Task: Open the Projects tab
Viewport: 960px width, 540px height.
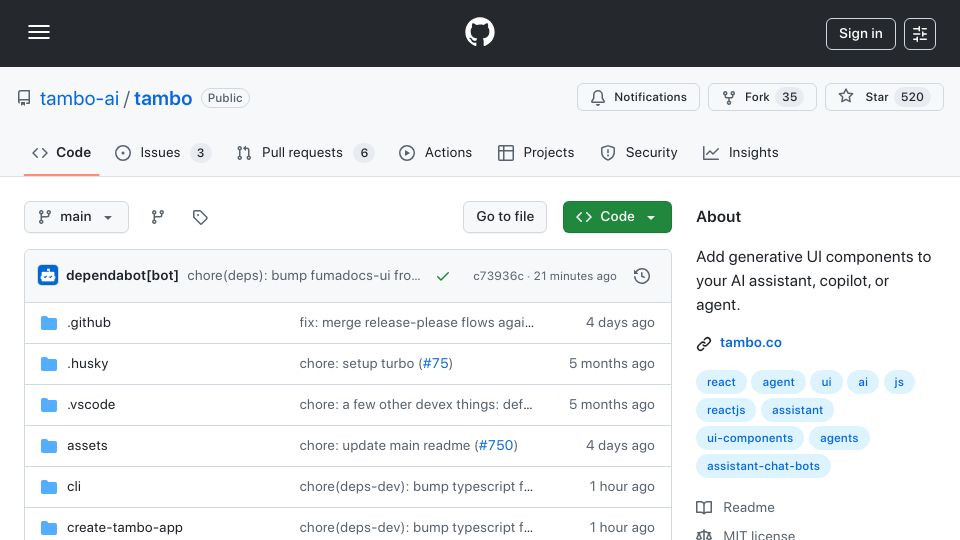Action: tap(536, 152)
